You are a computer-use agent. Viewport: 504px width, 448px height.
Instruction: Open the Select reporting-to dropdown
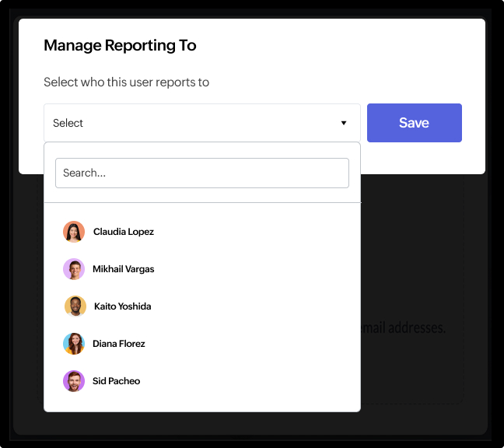[202, 123]
